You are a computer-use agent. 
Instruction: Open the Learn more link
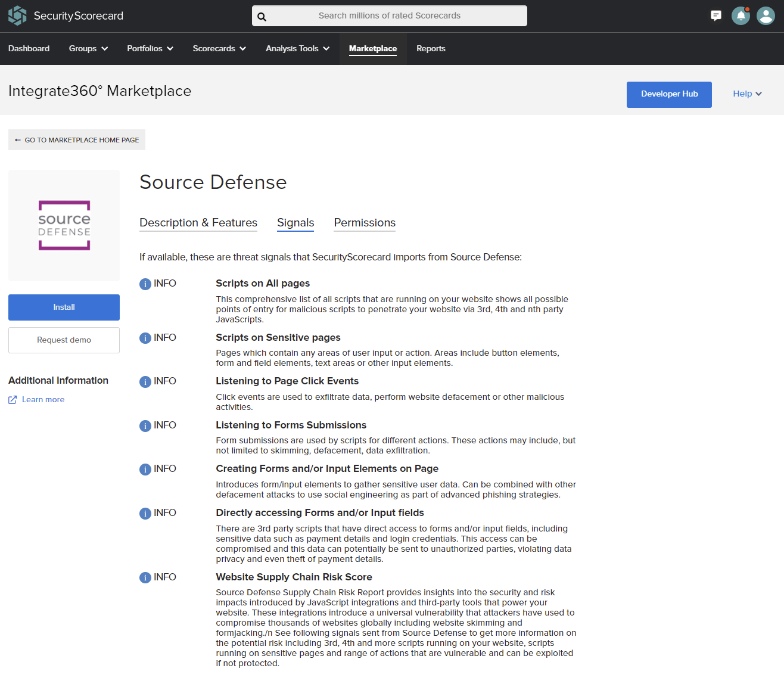click(x=43, y=399)
